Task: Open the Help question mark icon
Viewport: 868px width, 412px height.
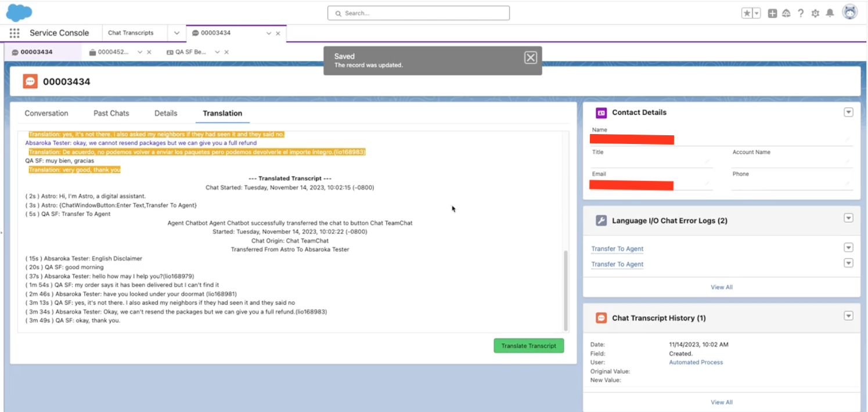Action: point(801,13)
